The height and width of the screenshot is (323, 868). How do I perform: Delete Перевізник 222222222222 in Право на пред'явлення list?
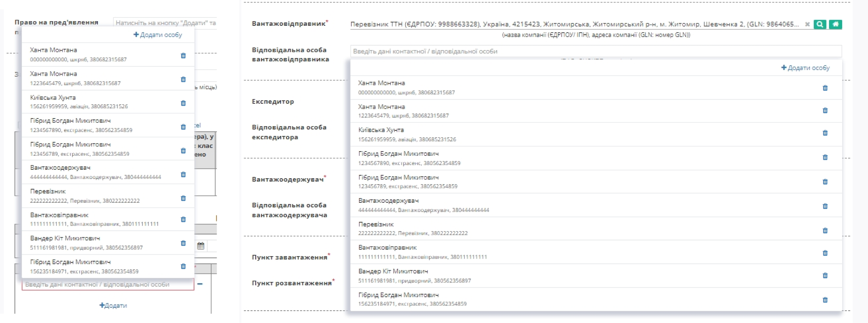pos(183,198)
